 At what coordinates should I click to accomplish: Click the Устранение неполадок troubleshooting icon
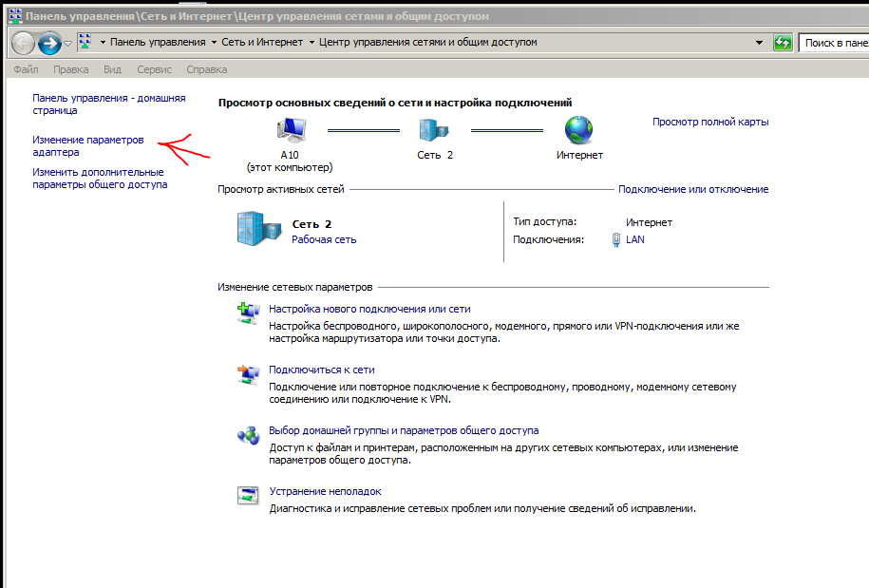pyautogui.click(x=247, y=496)
